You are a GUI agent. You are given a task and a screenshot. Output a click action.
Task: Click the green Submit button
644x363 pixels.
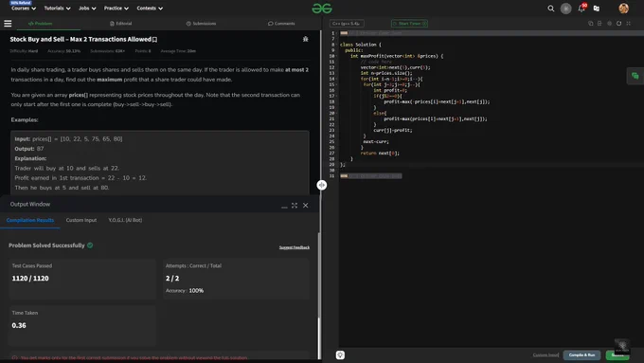tap(617, 354)
